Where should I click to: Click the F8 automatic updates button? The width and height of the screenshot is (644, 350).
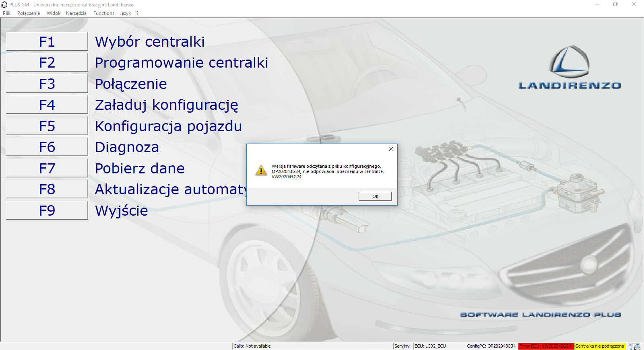point(47,189)
